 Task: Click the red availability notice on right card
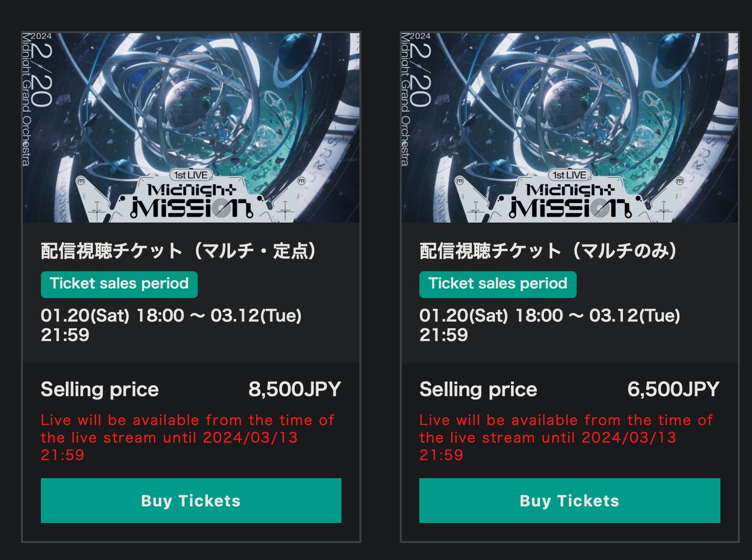coord(565,437)
